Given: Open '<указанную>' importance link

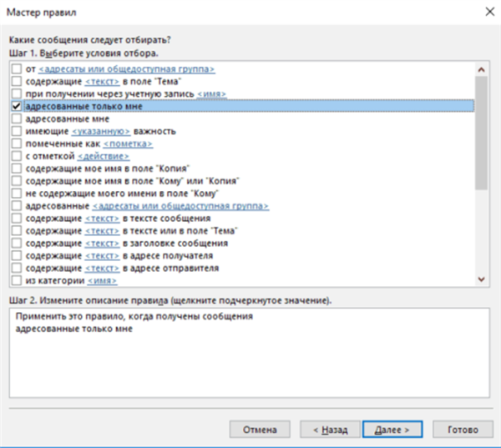Looking at the screenshot, I should (x=101, y=131).
